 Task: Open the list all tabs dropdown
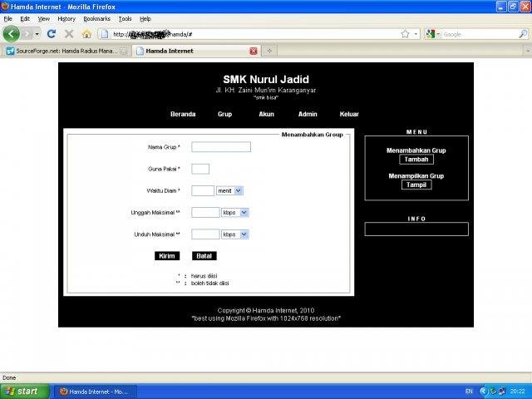[528, 51]
